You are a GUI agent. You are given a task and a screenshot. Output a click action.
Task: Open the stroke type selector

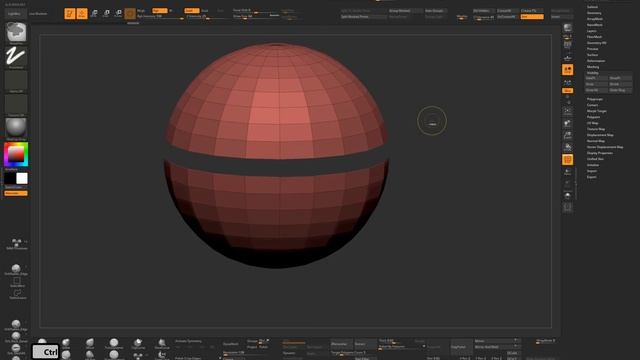(16, 56)
